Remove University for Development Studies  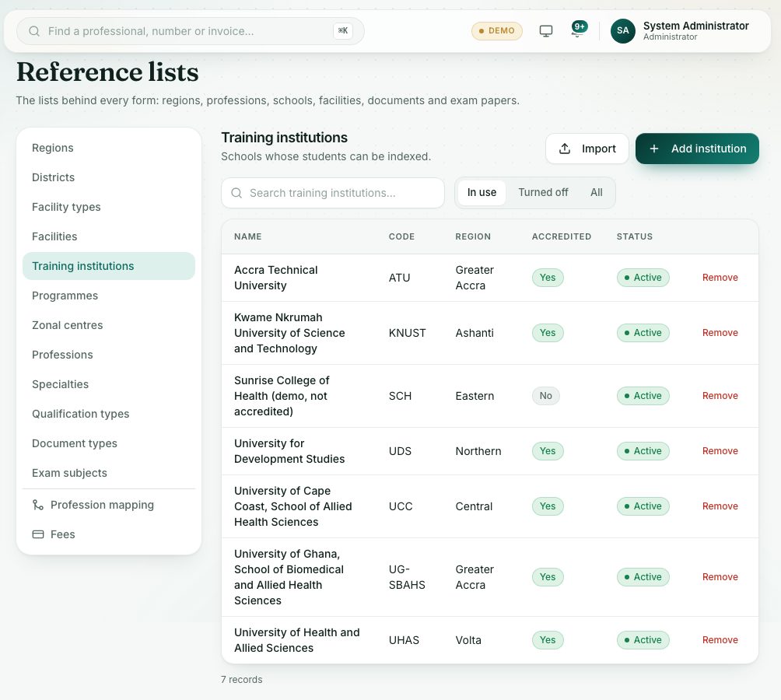coord(720,451)
